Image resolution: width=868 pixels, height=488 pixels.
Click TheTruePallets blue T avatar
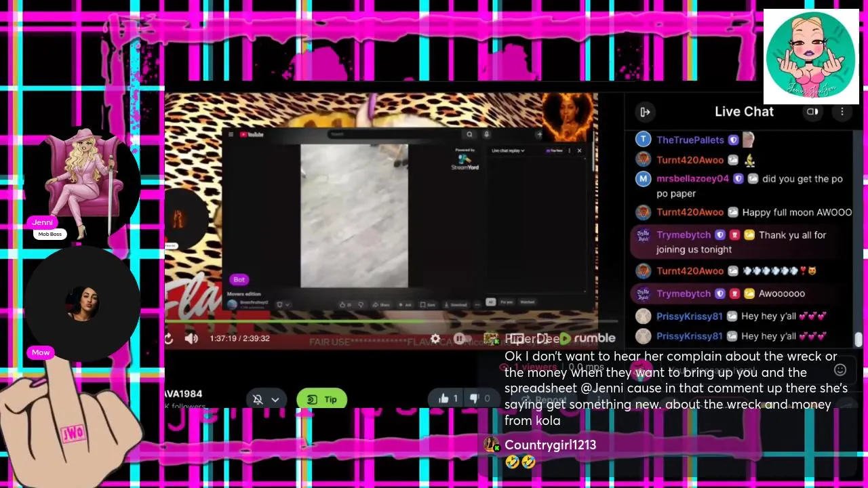click(643, 140)
